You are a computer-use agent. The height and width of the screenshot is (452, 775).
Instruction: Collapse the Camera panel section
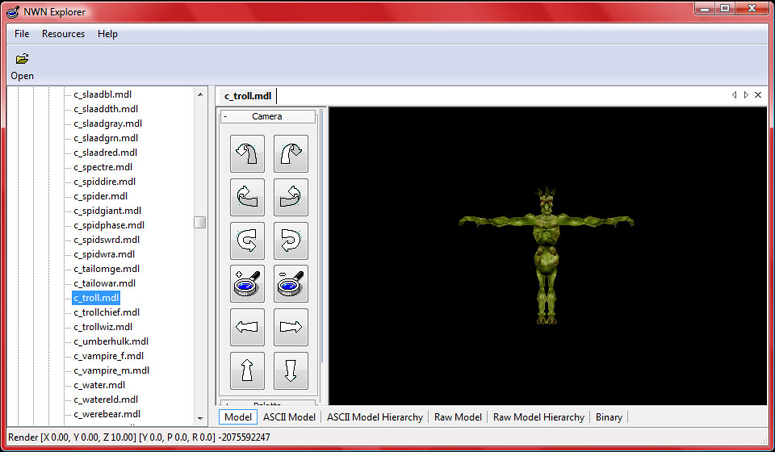click(225, 116)
